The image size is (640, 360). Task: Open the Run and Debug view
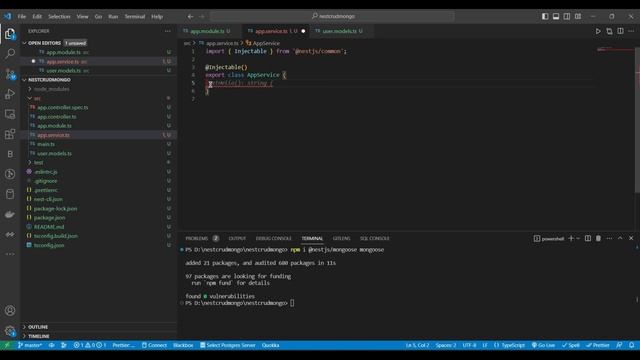pyautogui.click(x=10, y=94)
